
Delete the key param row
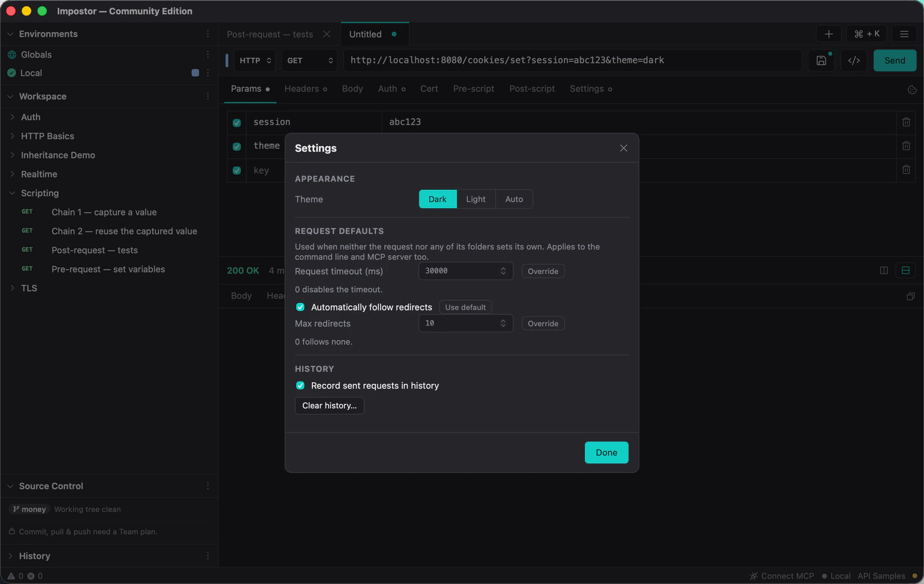pos(906,170)
